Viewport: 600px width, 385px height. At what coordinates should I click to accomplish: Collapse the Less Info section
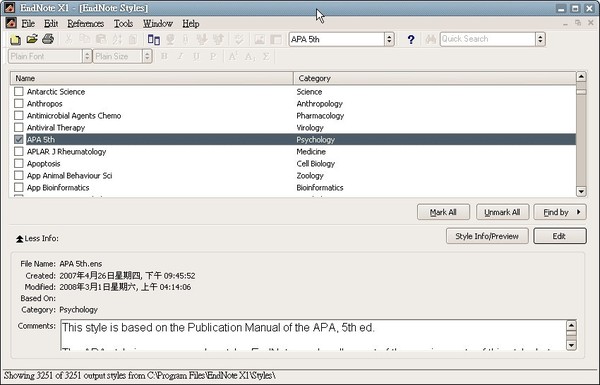[37, 238]
